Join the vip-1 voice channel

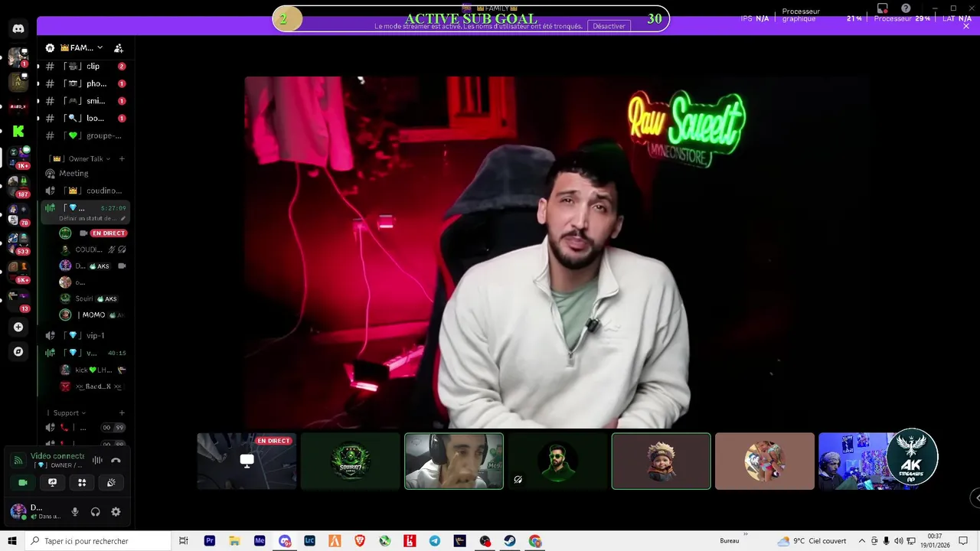pyautogui.click(x=85, y=335)
